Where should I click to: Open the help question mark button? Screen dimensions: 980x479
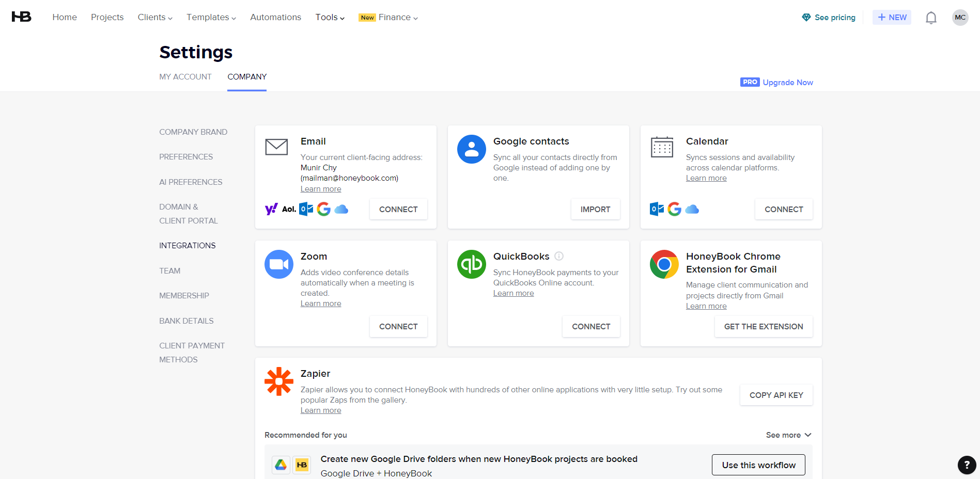966,465
